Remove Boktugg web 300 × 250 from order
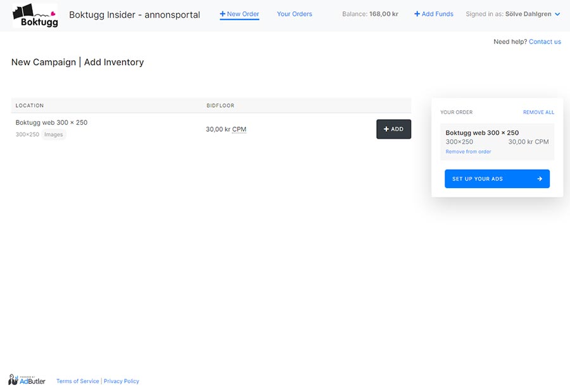This screenshot has width=570, height=392. 468,151
